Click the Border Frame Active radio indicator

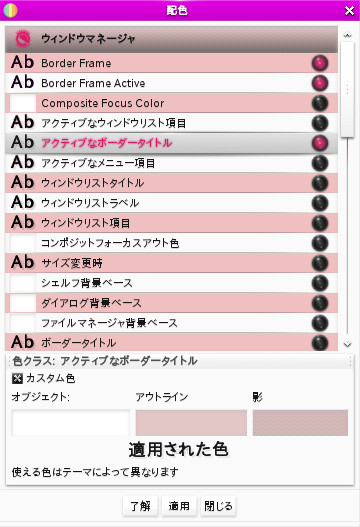point(320,83)
